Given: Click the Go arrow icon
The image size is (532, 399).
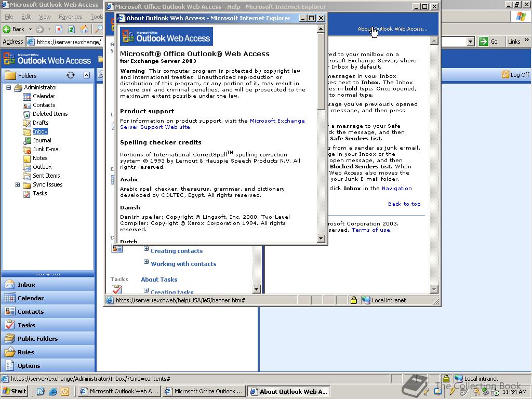Looking at the screenshot, I should point(484,42).
